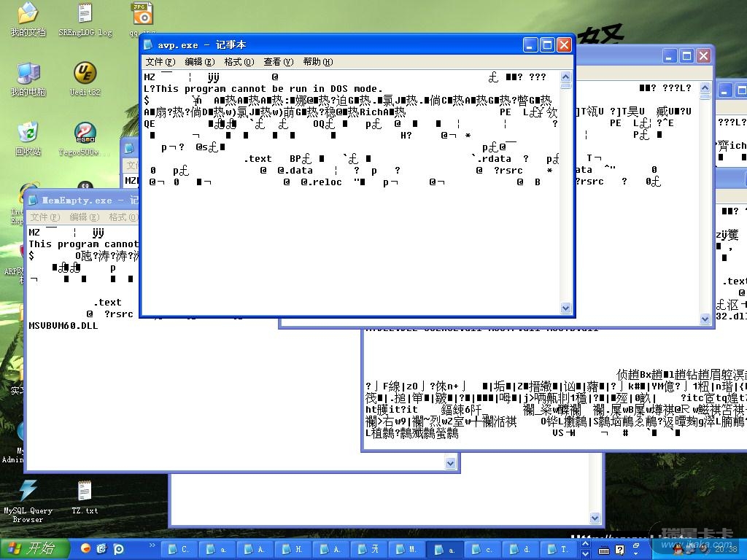Image resolution: width=747 pixels, height=560 pixels.
Task: Click the third round Quick Launch icon
Action: 118,548
